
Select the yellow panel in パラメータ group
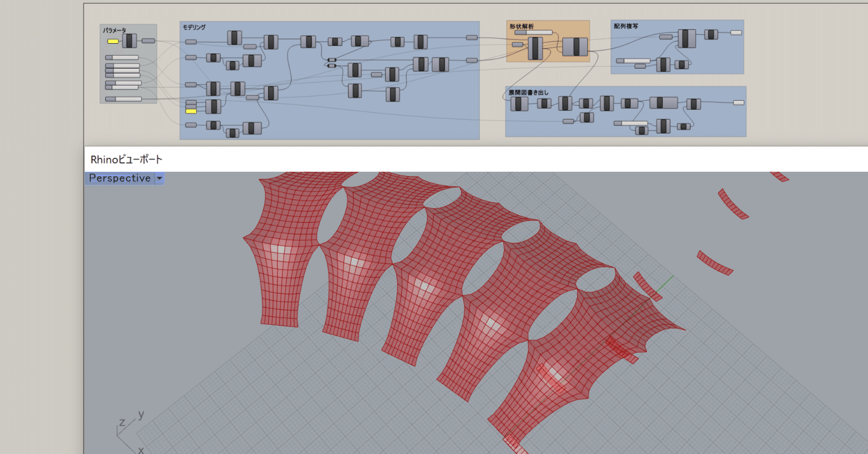[x=113, y=41]
